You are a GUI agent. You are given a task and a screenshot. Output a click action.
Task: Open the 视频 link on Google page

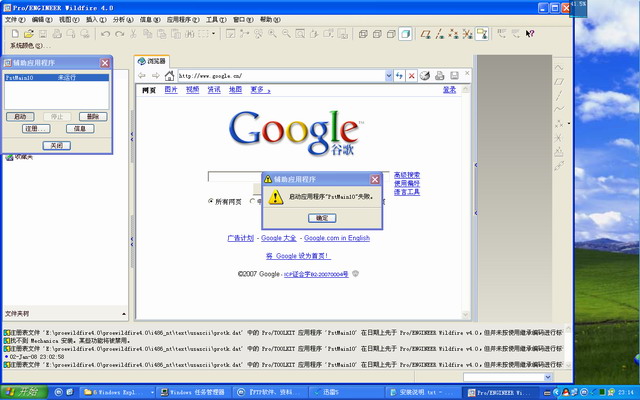pos(193,90)
